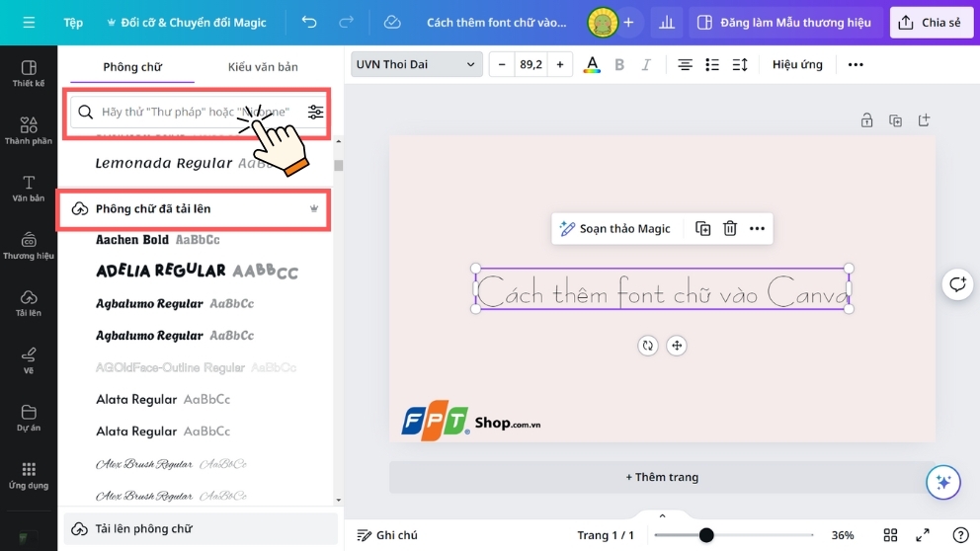The height and width of the screenshot is (551, 980).
Task: Increase font size with plus button
Action: 560,64
